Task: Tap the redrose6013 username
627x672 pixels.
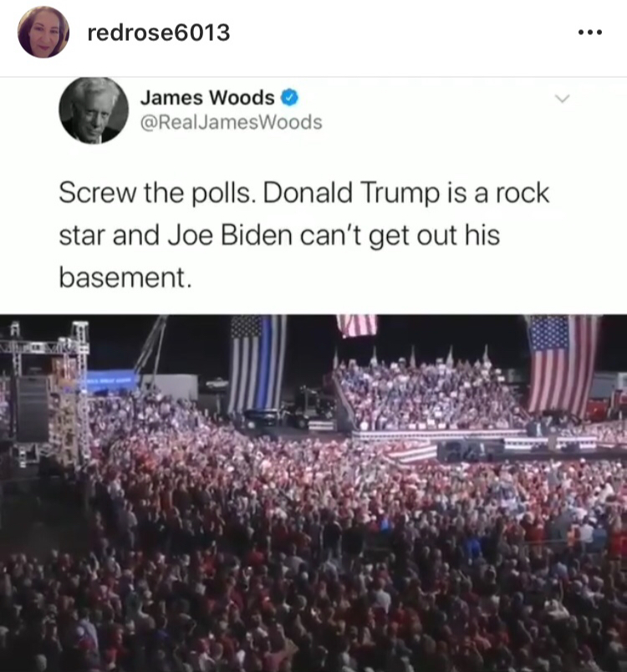Action: (x=159, y=33)
